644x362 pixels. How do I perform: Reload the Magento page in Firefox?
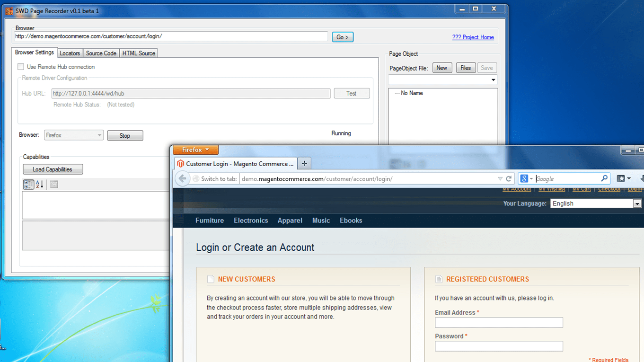(x=509, y=179)
